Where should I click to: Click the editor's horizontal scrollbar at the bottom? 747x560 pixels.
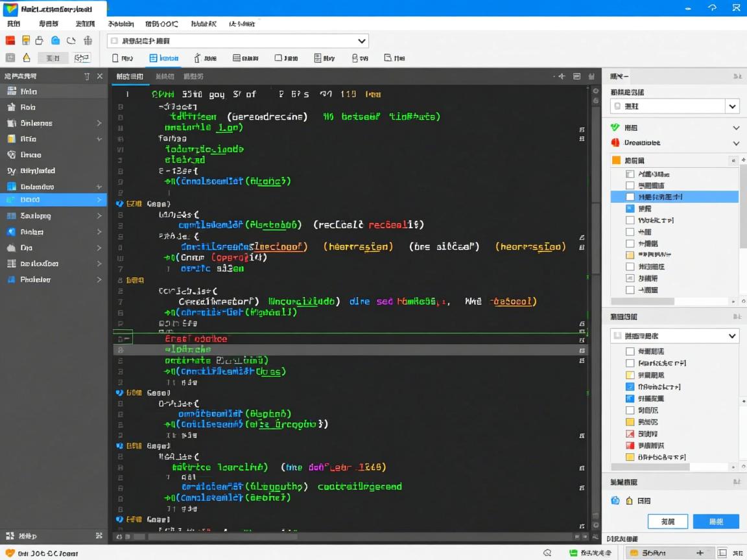[x=222, y=537]
